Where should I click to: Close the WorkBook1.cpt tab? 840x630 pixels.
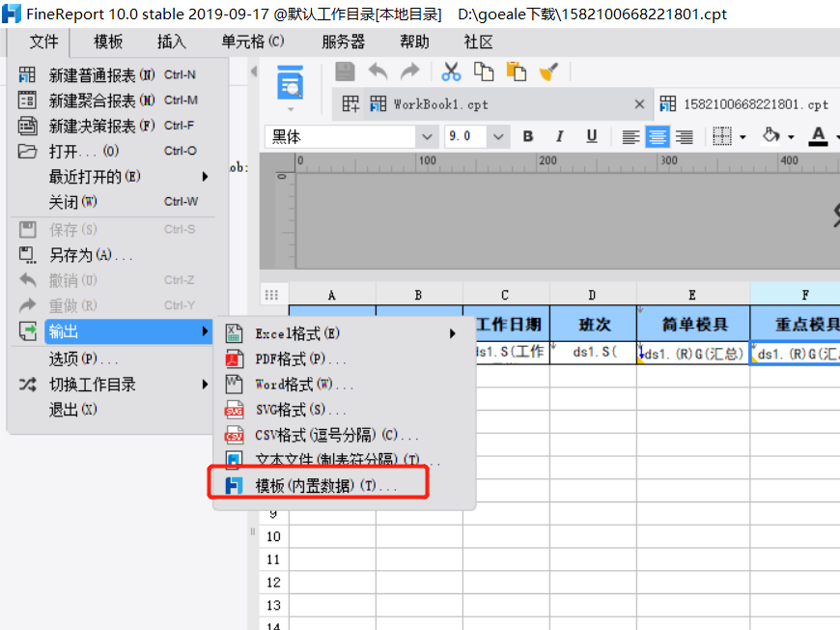click(x=639, y=104)
